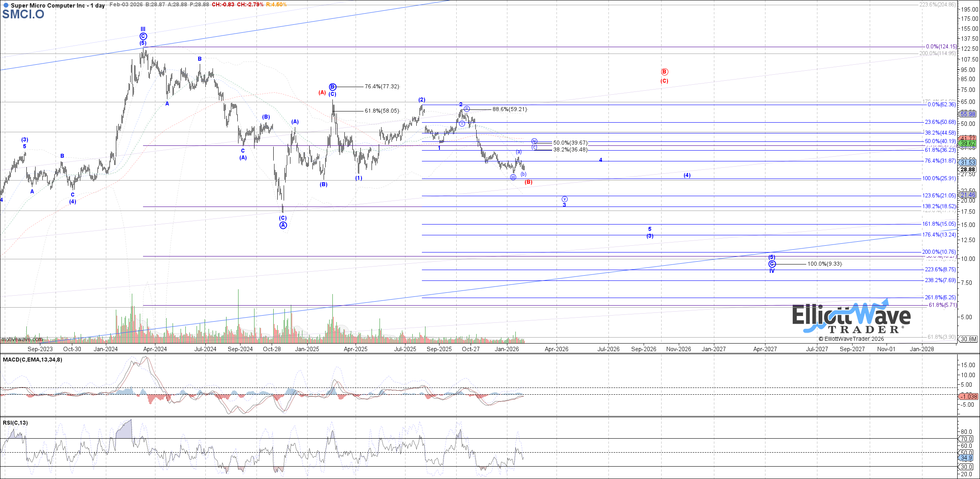Click the RSI(C,13) study title
This screenshot has height=479, width=980.
tap(15, 423)
